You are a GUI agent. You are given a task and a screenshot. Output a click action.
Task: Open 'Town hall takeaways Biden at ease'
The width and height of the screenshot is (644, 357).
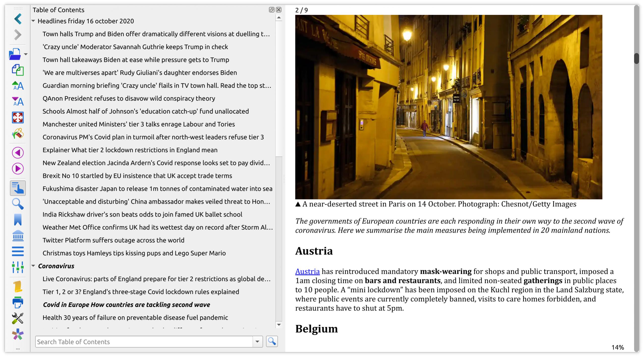click(136, 60)
